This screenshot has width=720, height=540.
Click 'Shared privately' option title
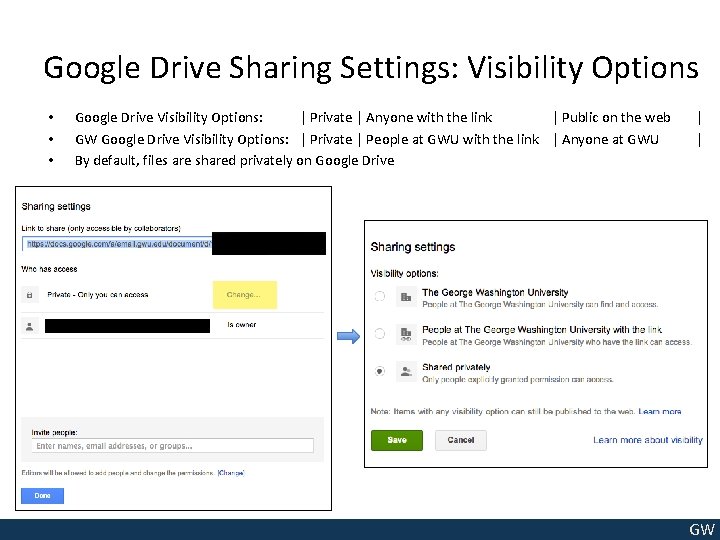pyautogui.click(x=456, y=367)
